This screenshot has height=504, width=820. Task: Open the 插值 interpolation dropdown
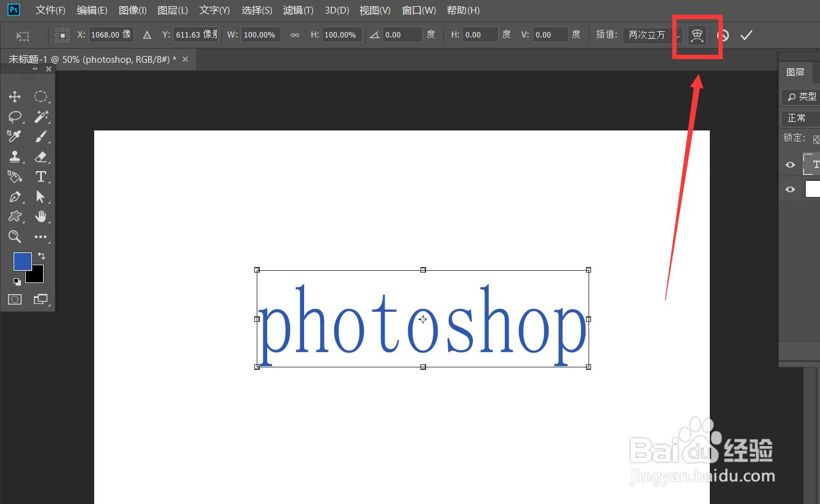click(653, 35)
